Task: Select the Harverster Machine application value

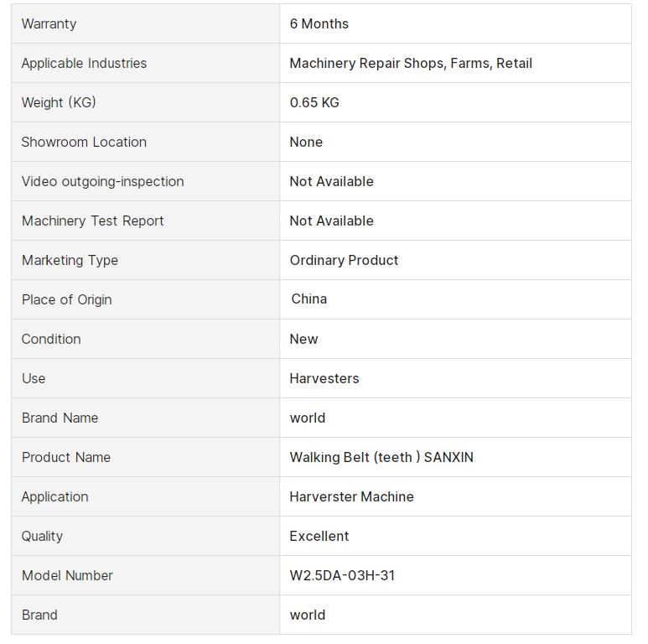Action: coord(351,496)
